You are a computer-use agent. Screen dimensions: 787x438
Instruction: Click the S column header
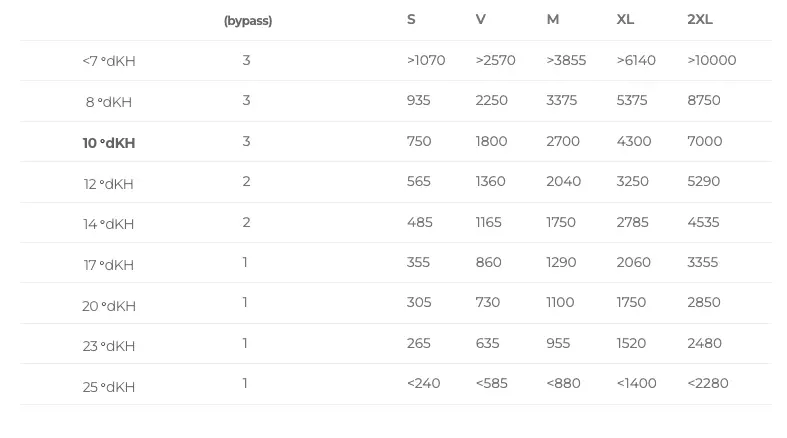point(411,20)
